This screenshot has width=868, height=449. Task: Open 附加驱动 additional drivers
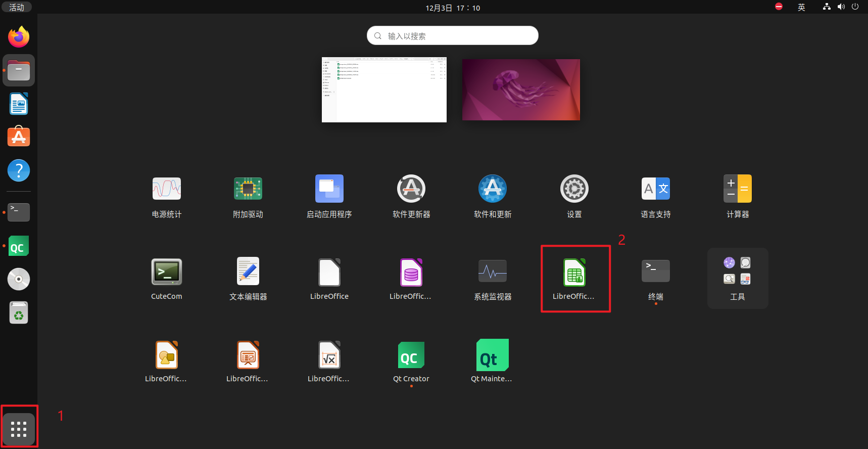click(248, 197)
